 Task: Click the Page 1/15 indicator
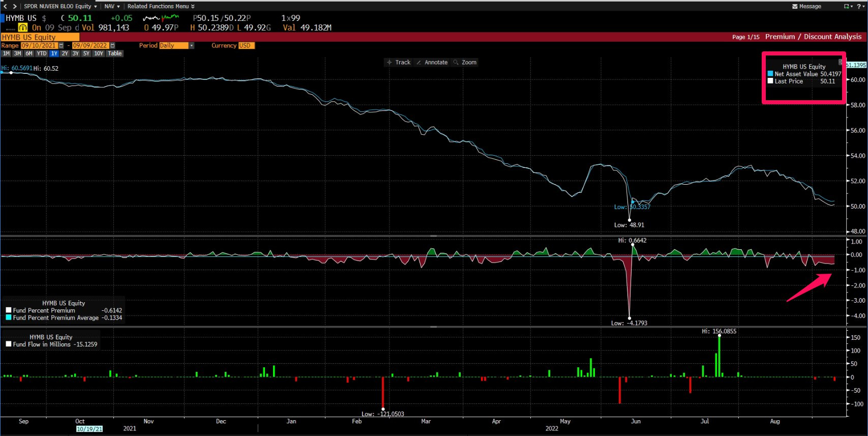746,37
